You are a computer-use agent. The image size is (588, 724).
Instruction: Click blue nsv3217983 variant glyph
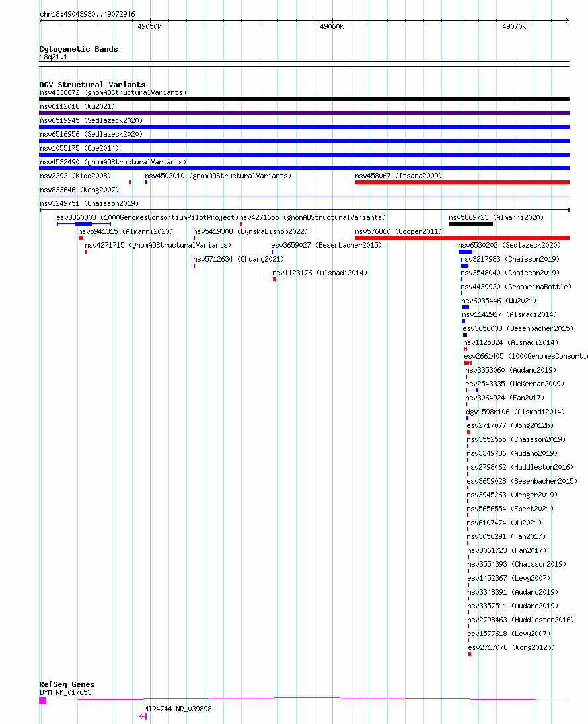point(464,266)
